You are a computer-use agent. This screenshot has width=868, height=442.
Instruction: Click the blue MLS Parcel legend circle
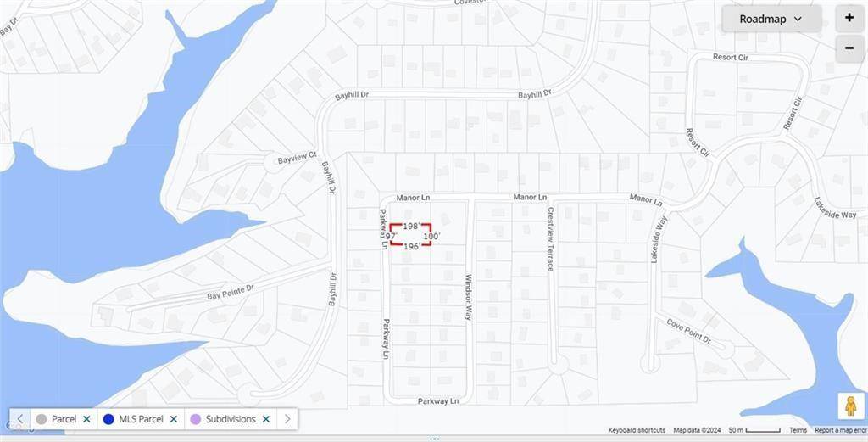click(x=108, y=419)
